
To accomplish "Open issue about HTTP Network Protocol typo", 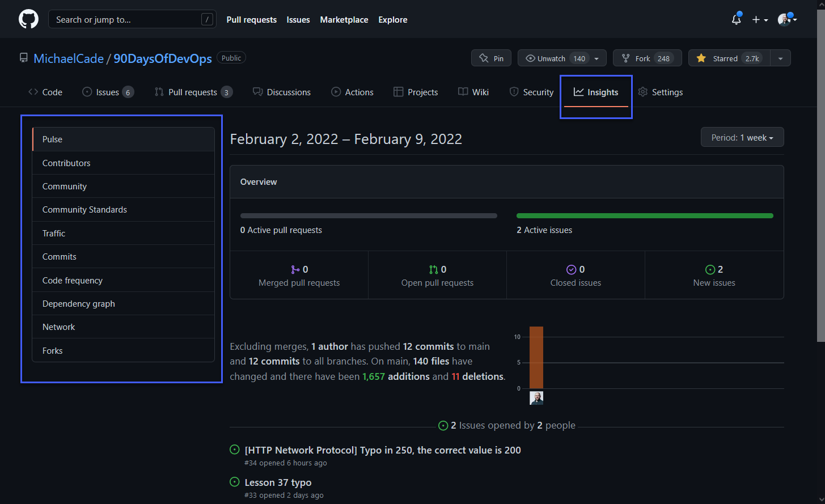I will 382,450.
